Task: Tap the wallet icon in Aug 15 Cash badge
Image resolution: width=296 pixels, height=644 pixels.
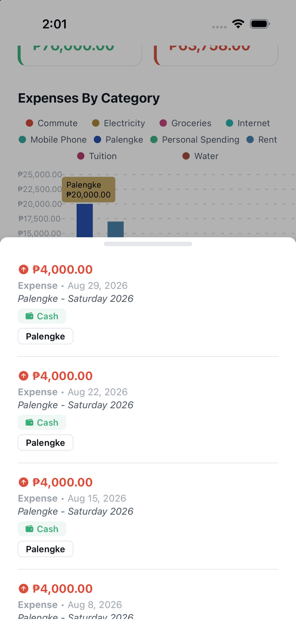Action: (29, 529)
